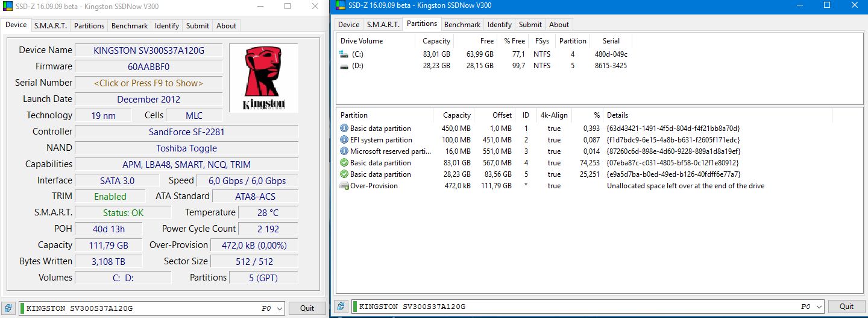868x318 pixels.
Task: Click the refresh icon in right Partitions window
Action: click(x=342, y=307)
